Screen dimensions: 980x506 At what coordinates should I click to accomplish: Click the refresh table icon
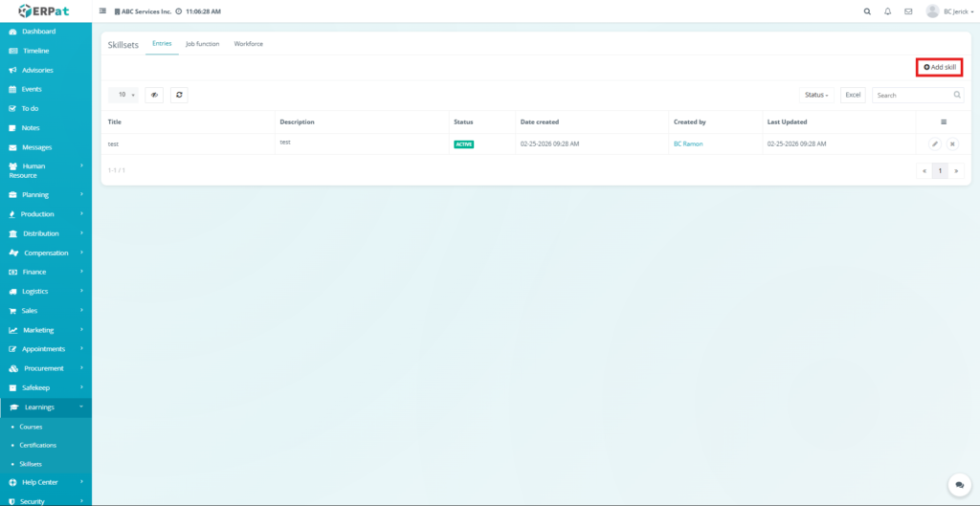click(179, 95)
